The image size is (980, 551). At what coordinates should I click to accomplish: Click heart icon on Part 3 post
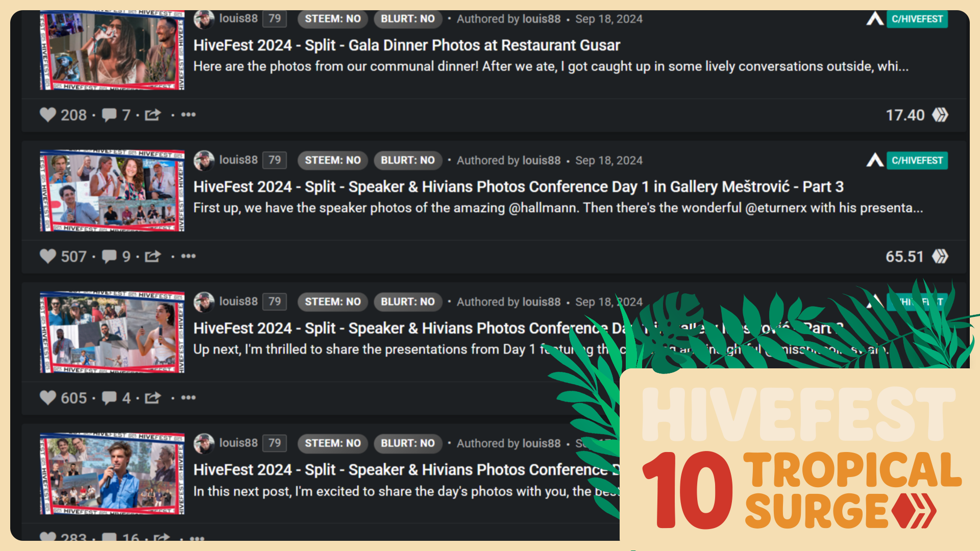pos(48,256)
